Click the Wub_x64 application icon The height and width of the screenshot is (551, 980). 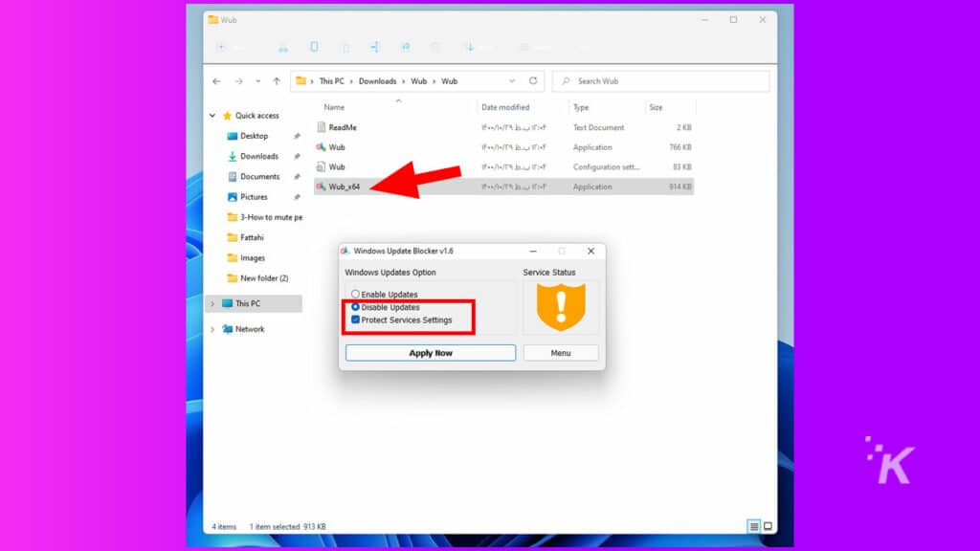coord(322,187)
